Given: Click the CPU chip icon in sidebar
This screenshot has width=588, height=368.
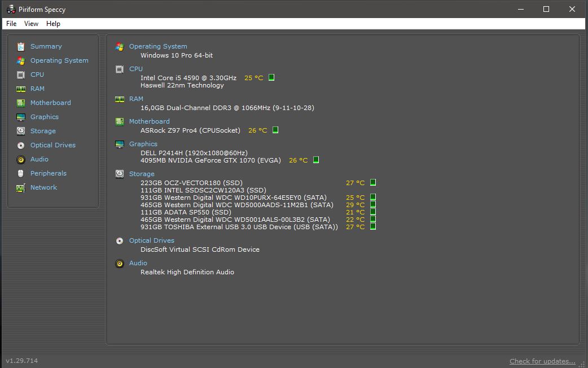Looking at the screenshot, I should [21, 75].
